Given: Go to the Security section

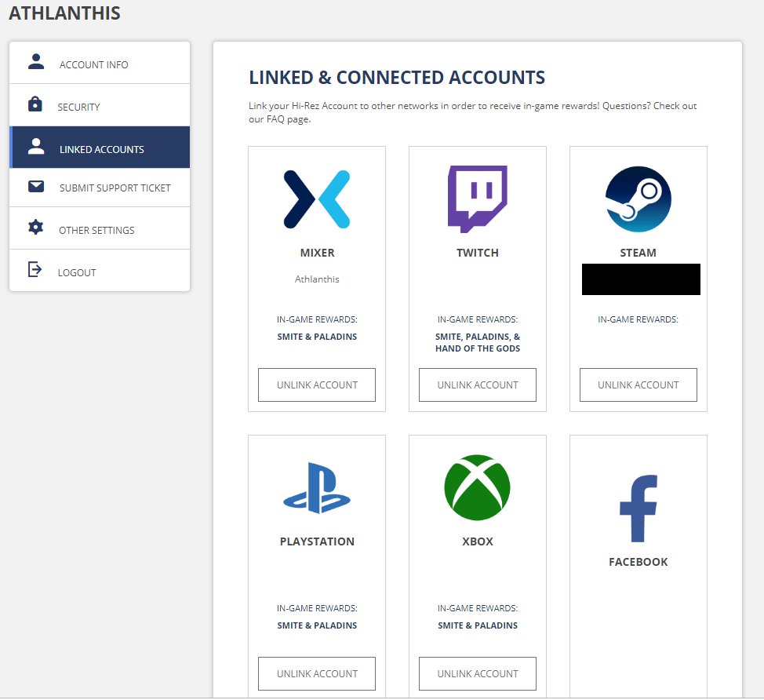Looking at the screenshot, I should (x=100, y=105).
